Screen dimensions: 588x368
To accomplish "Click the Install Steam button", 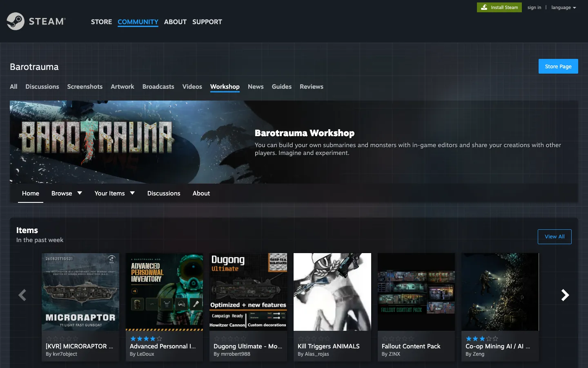I will [499, 7].
